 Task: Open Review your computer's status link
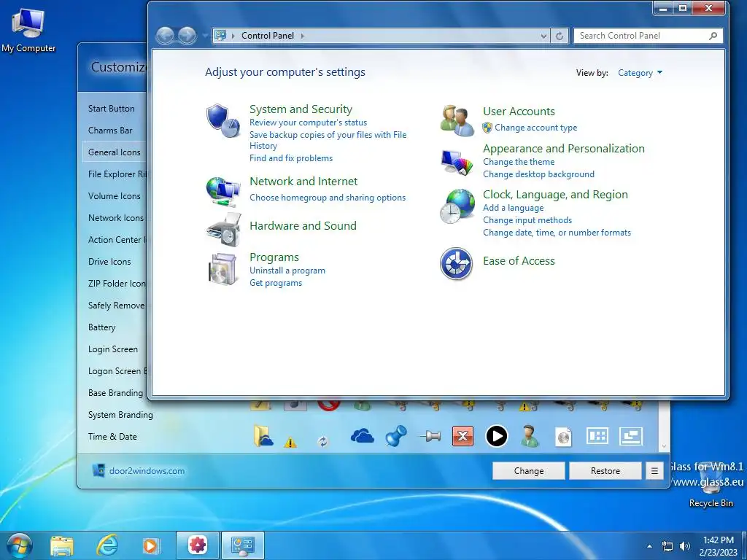[309, 122]
